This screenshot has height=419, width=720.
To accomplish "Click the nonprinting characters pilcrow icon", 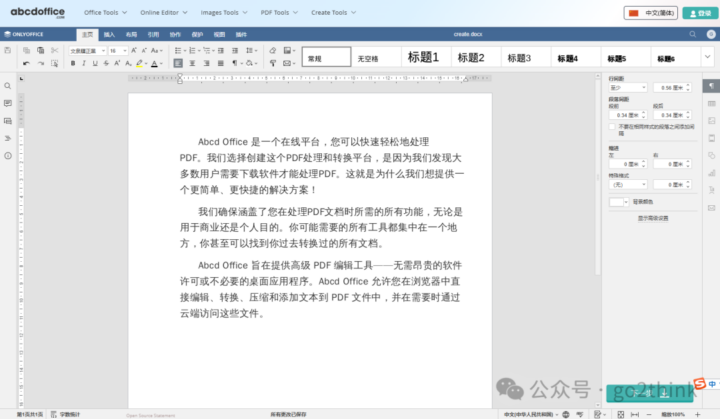I will (235, 63).
